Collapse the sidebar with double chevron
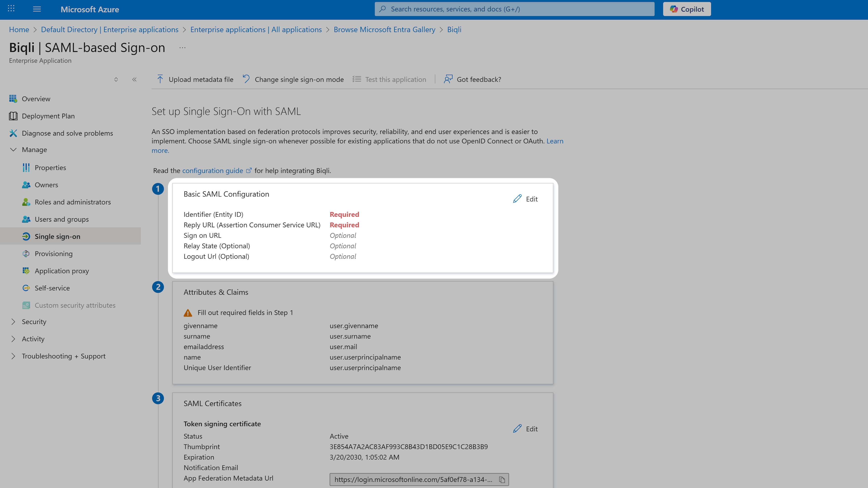The image size is (868, 488). coord(134,80)
